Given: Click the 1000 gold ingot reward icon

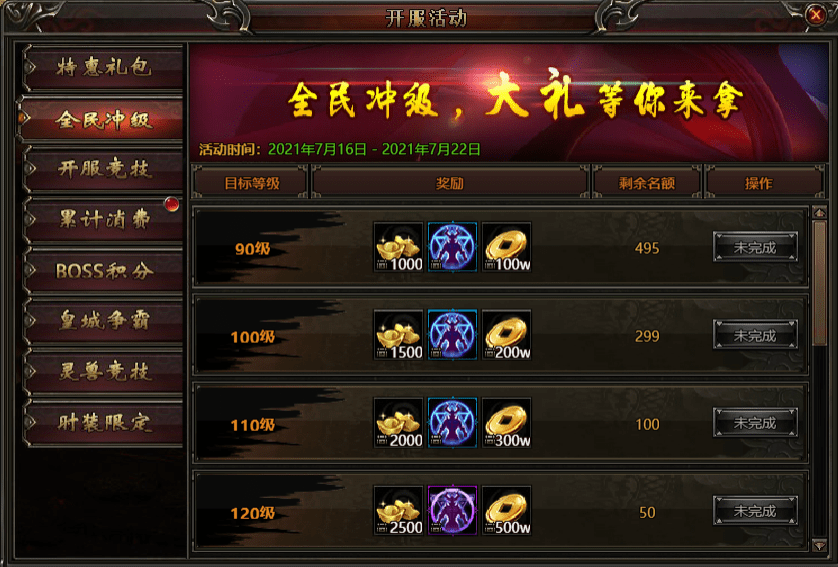Looking at the screenshot, I should (x=399, y=247).
